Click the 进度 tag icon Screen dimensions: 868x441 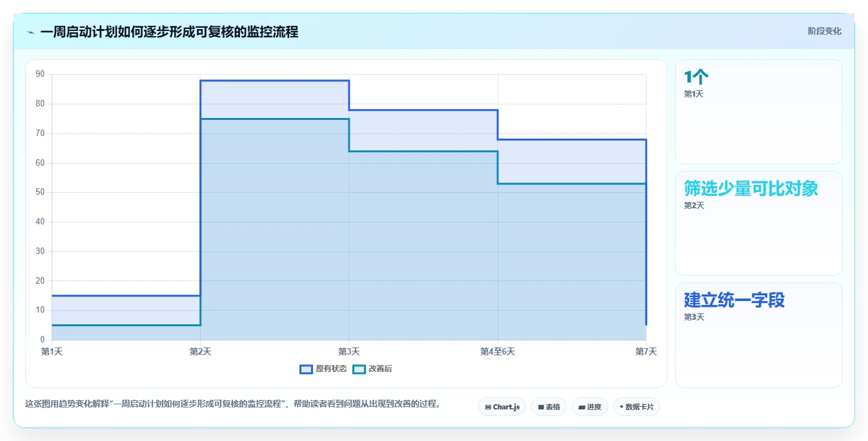(x=581, y=407)
